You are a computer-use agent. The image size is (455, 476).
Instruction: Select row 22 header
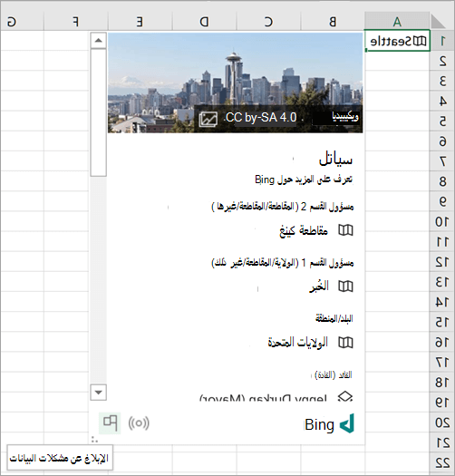click(x=442, y=462)
